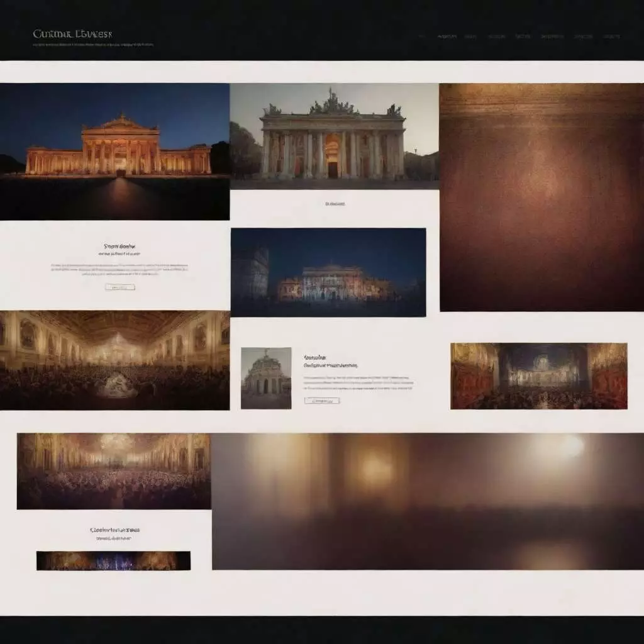This screenshot has height=644, width=644.
Task: Select the small domed building thumbnail
Action: [266, 378]
